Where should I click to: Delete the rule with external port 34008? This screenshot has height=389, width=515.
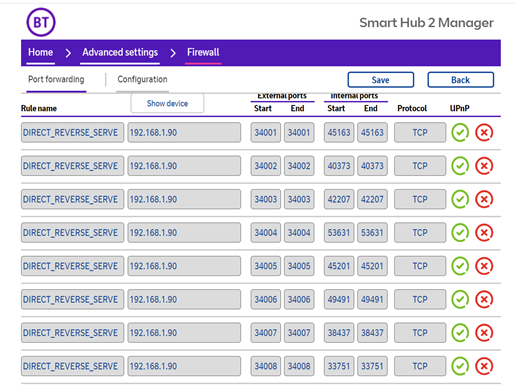pyautogui.click(x=484, y=366)
